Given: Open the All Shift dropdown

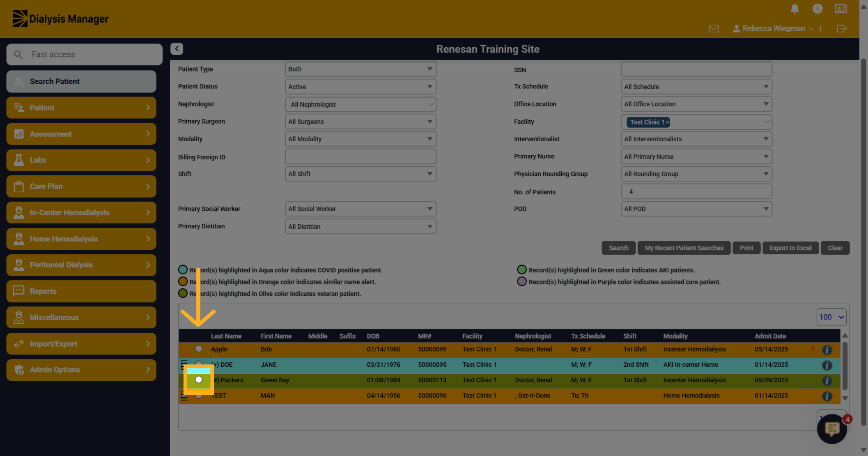Looking at the screenshot, I should pos(361,174).
